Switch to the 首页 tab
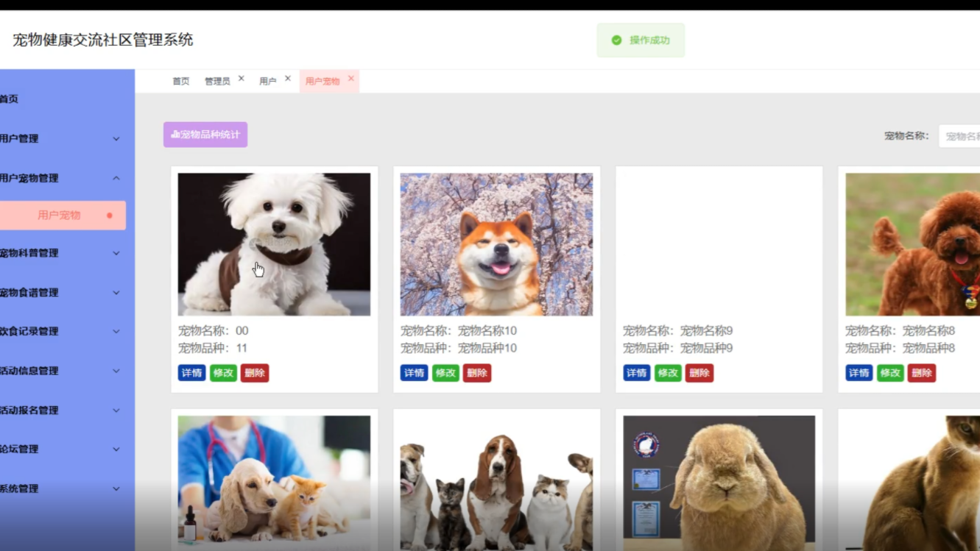This screenshot has height=551, width=980. 180,82
